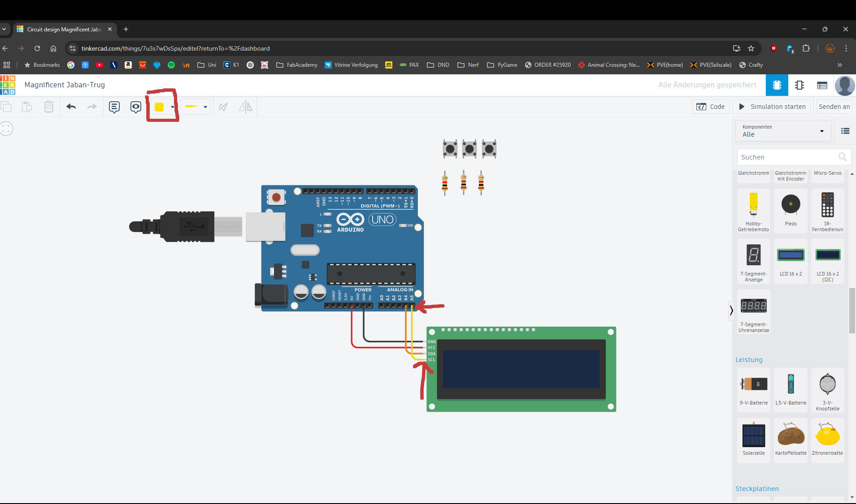
Task: Open the PyGame bookmark folder
Action: pos(502,65)
